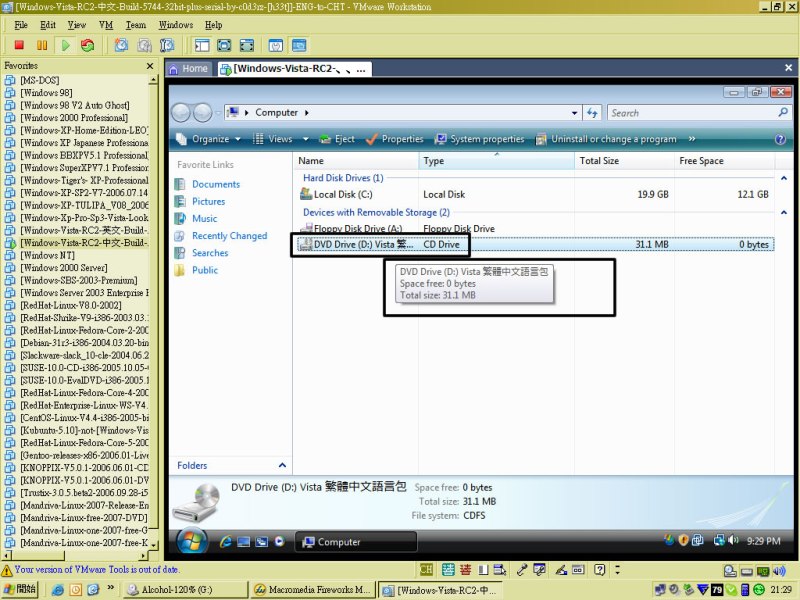Open the View menu
Image resolution: width=800 pixels, height=600 pixels.
click(x=77, y=25)
